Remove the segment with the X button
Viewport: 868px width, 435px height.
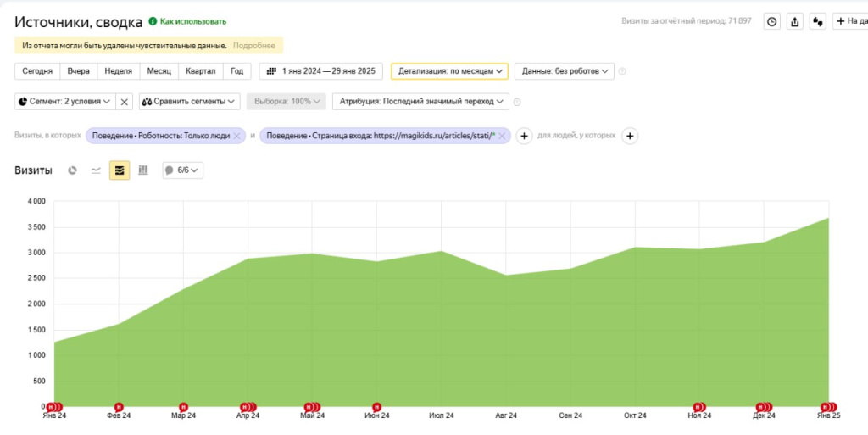(125, 102)
